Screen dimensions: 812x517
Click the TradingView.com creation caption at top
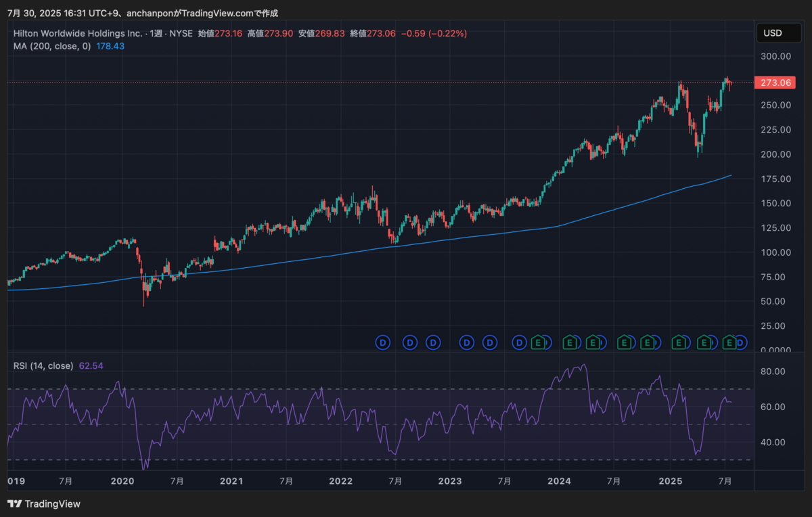coord(142,13)
